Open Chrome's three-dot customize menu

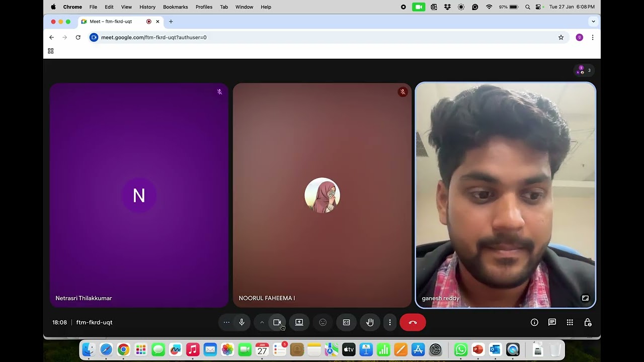pos(593,37)
